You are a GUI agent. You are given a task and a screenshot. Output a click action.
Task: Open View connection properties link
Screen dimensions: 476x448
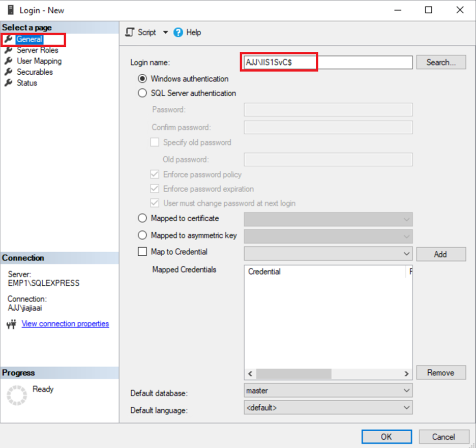point(65,323)
